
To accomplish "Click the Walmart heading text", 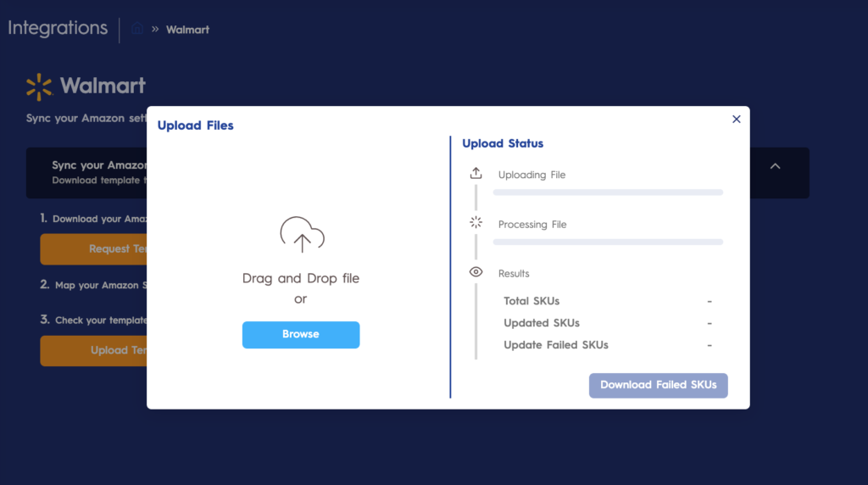I will 103,86.
